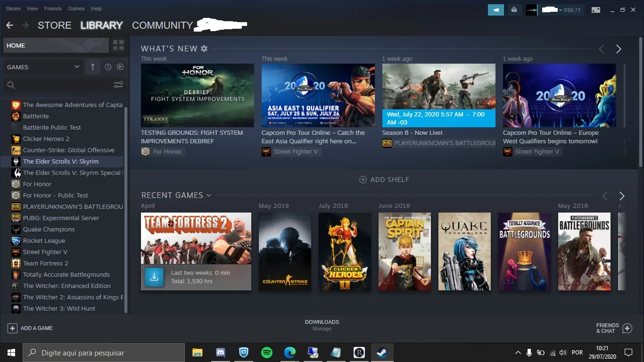The image size is (644, 362).
Task: Click the ready-to-play filter icon
Action: (x=120, y=67)
